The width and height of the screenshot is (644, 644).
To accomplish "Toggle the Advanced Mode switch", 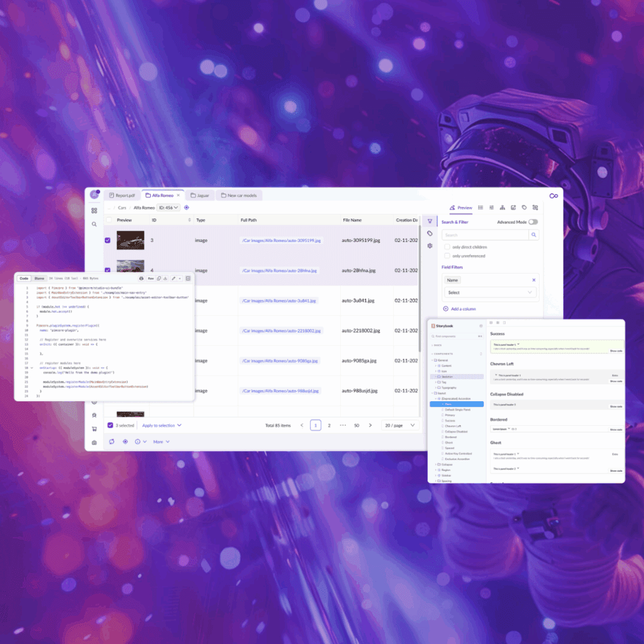I will pyautogui.click(x=533, y=222).
